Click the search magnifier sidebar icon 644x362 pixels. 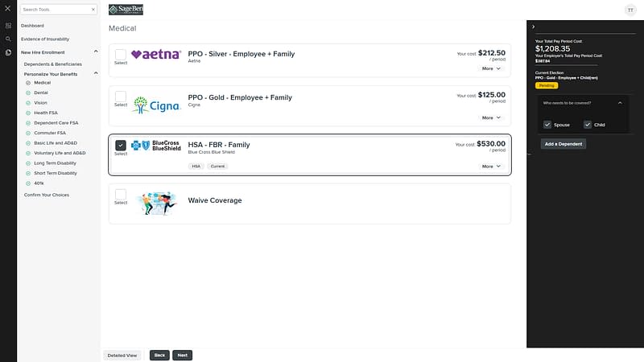pos(8,39)
